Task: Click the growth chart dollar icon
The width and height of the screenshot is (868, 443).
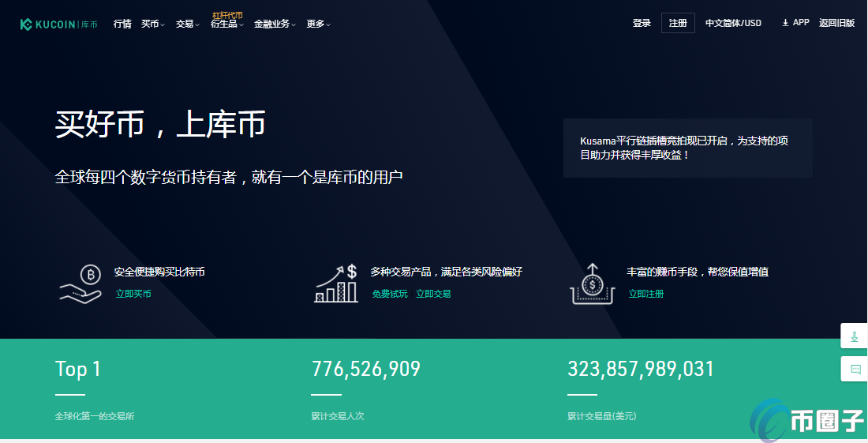Action: (336, 283)
